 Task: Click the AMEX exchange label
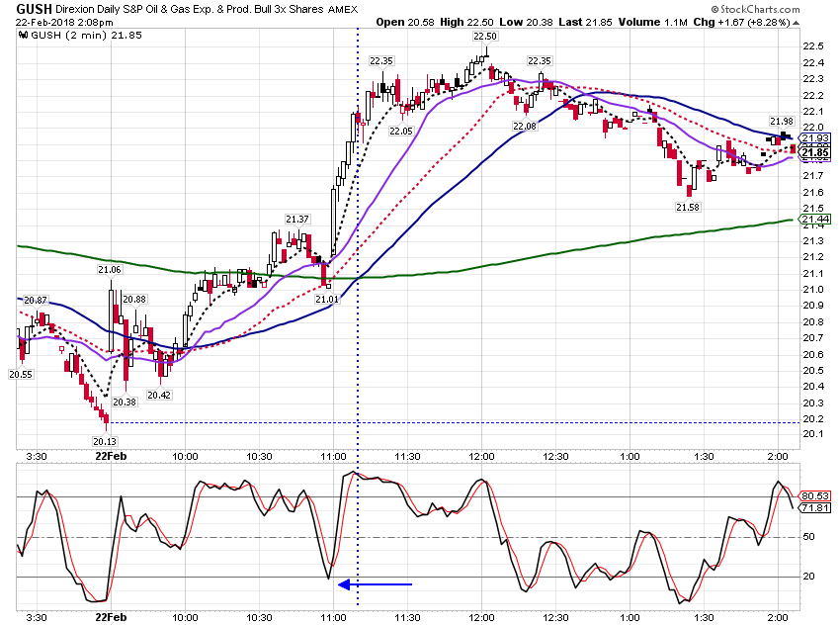coord(342,10)
